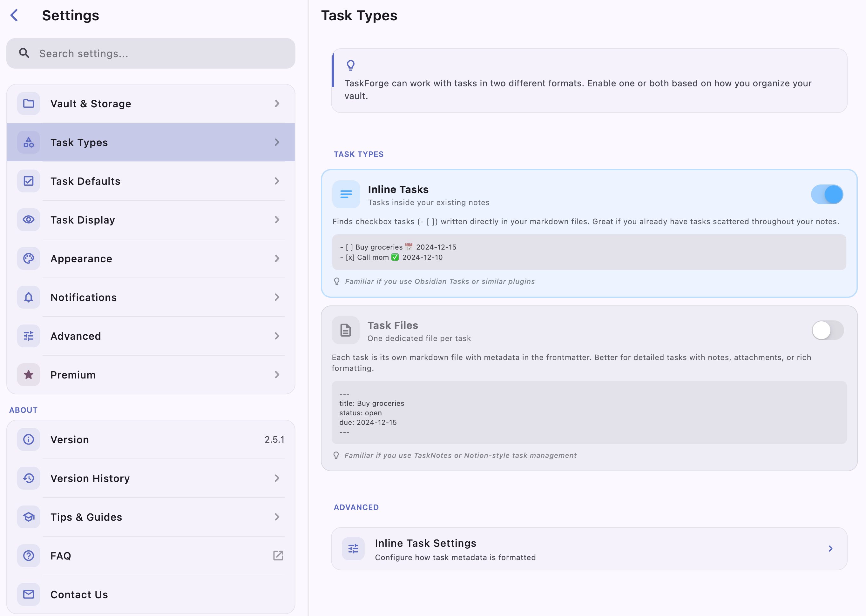The image size is (866, 616).
Task: Select the Task Types menu item
Action: point(151,142)
